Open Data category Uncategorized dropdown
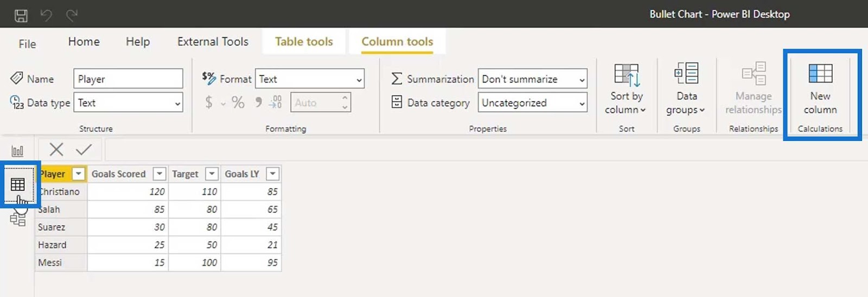The image size is (868, 297). 532,102
